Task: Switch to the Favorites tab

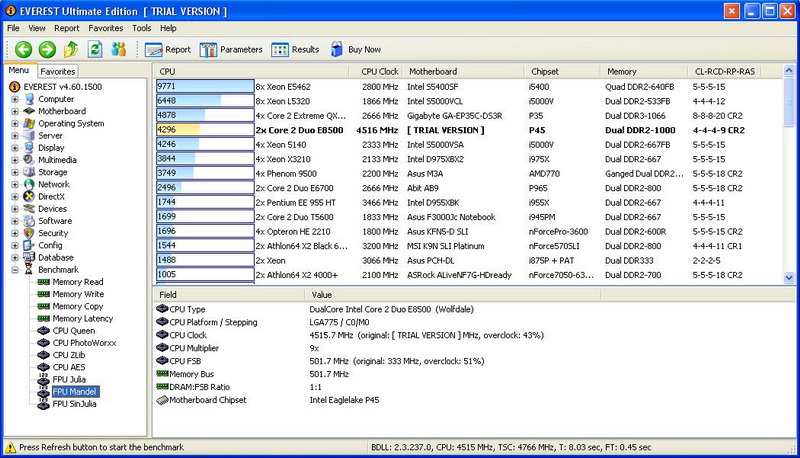Action: [58, 72]
